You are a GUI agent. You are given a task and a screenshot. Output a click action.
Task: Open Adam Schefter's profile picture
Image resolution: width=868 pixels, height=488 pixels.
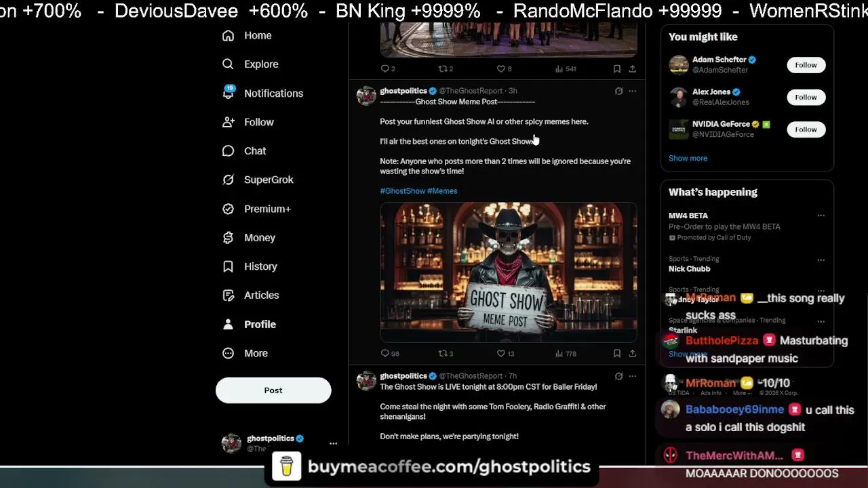678,65
